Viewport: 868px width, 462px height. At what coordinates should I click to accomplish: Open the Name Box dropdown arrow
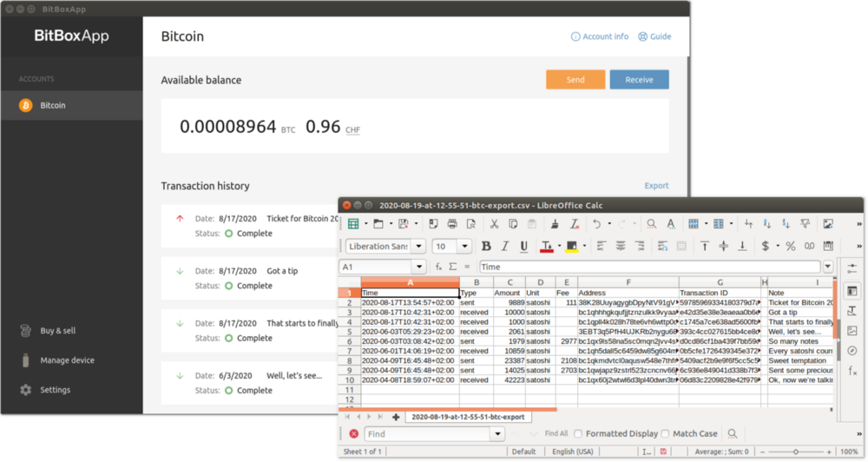click(x=419, y=267)
